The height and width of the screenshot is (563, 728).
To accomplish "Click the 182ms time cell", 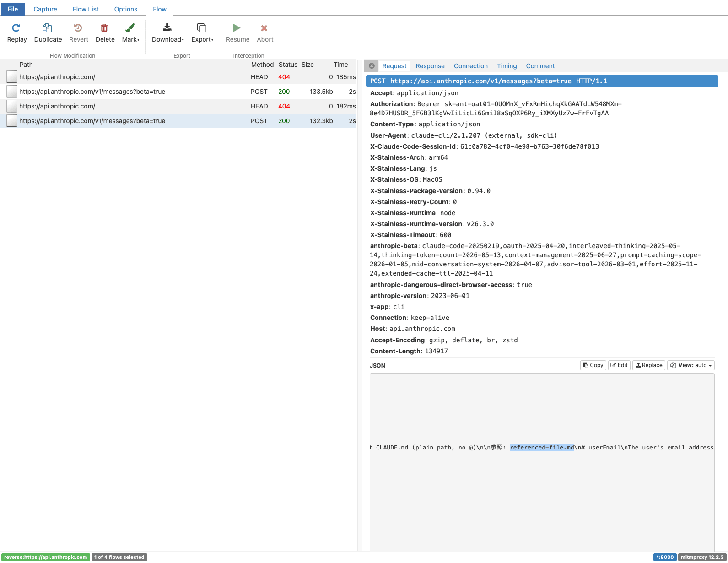I will 346,106.
